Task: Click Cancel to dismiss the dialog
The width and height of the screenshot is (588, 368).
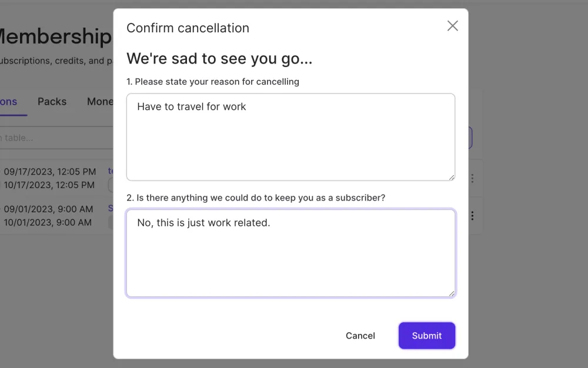Action: tap(360, 336)
